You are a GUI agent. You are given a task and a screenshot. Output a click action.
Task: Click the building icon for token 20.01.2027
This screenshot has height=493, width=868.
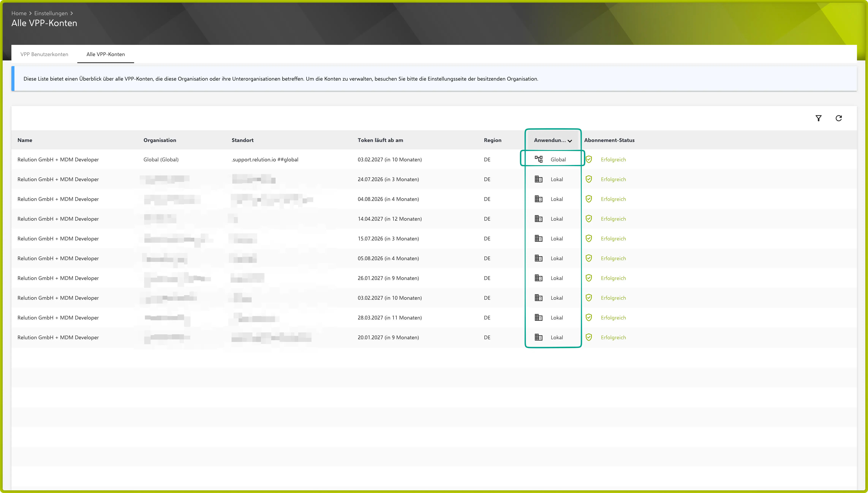[x=538, y=337]
